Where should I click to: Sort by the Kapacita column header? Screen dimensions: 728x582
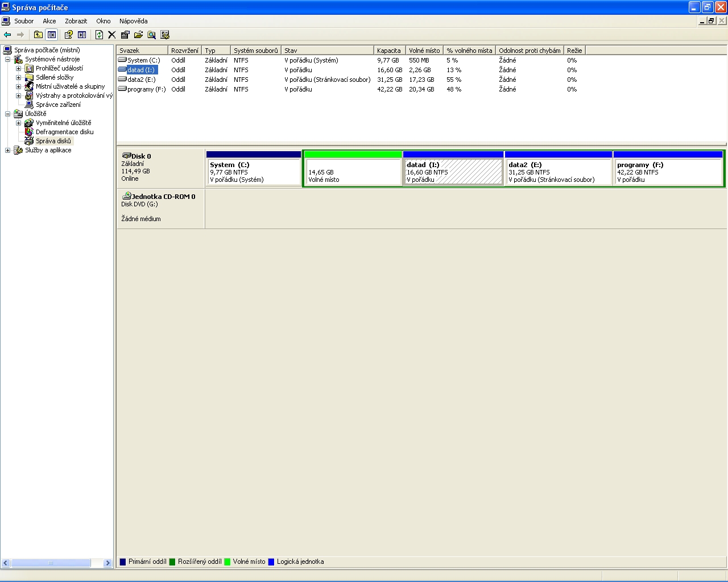click(388, 51)
